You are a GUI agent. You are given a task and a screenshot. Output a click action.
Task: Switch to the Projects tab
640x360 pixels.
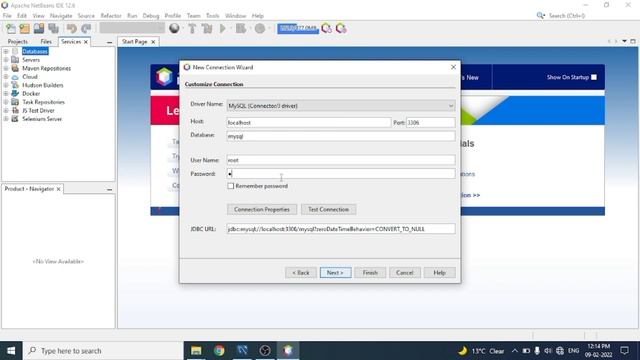click(18, 42)
